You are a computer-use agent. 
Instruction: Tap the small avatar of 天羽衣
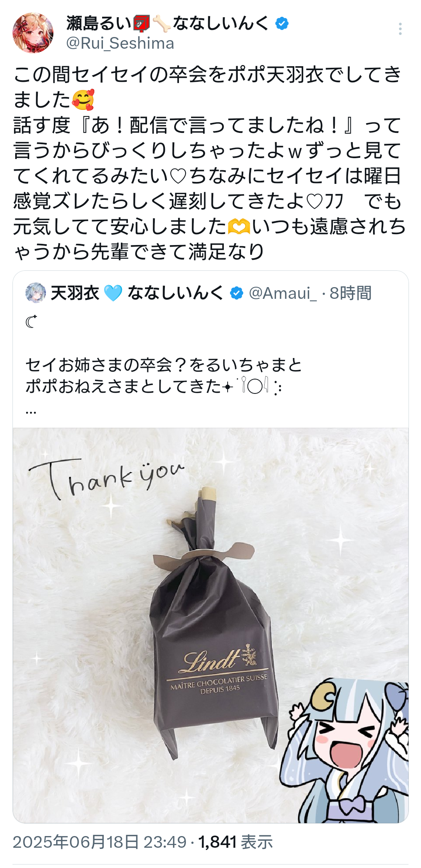coord(35,293)
